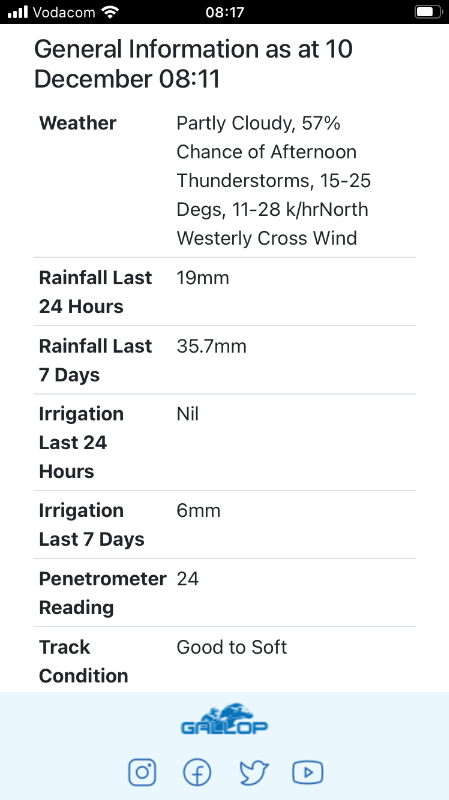Tap the Partly Cloudy weather description

(x=273, y=181)
